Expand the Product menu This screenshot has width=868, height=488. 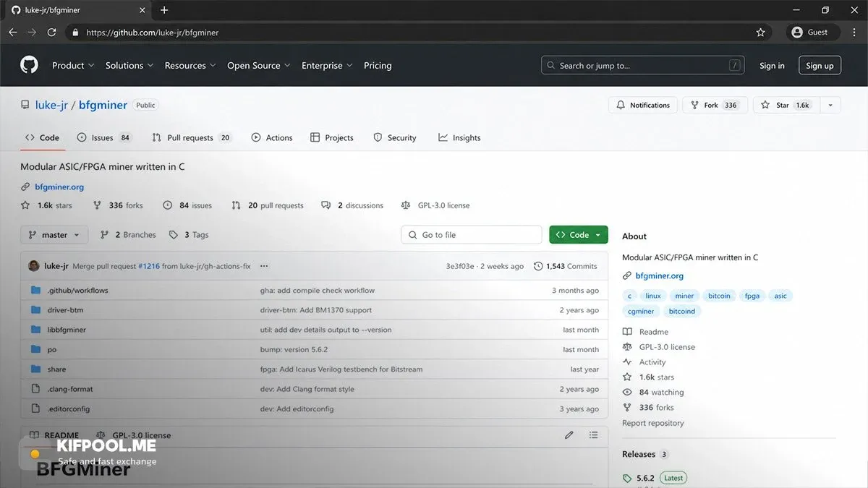pyautogui.click(x=73, y=65)
